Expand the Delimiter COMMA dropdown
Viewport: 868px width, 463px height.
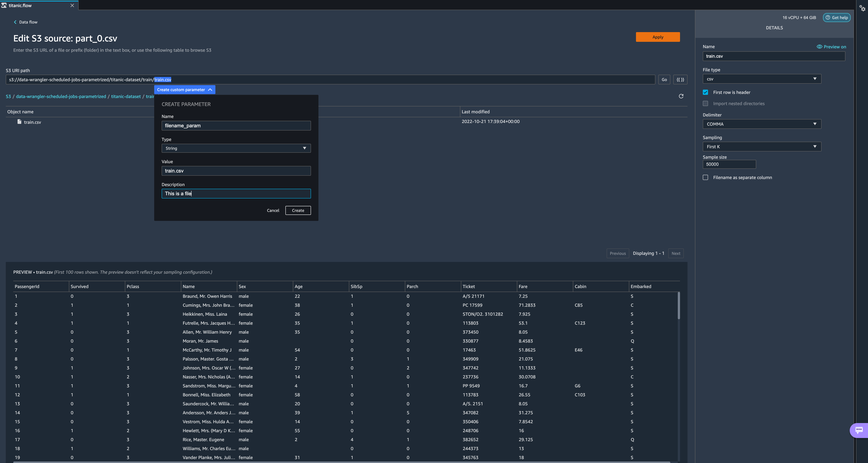(x=762, y=124)
